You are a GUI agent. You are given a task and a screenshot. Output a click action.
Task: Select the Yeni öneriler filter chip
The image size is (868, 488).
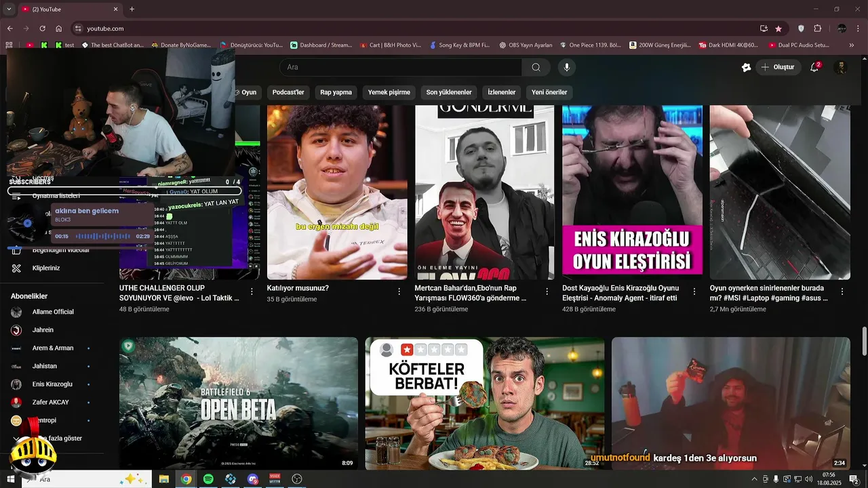pyautogui.click(x=549, y=92)
